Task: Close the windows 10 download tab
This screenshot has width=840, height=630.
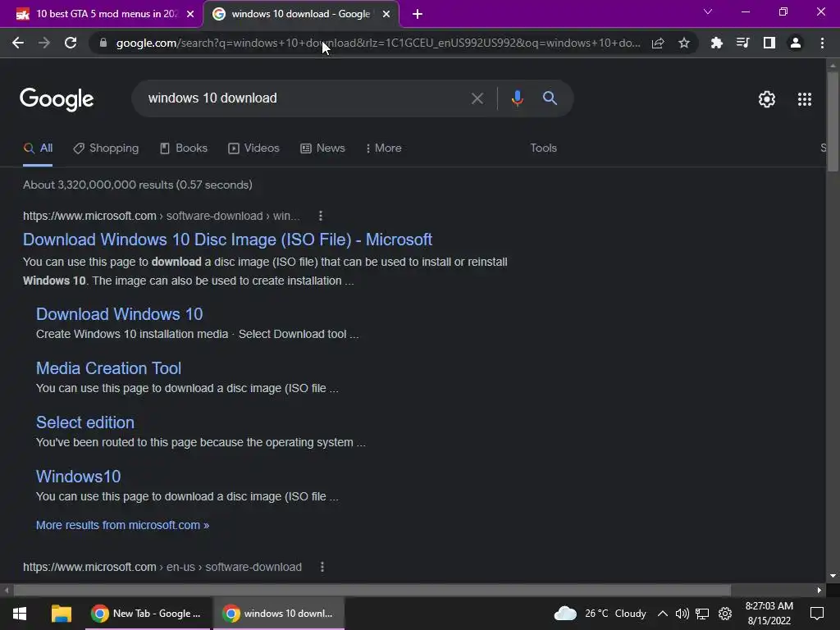Action: point(386,14)
